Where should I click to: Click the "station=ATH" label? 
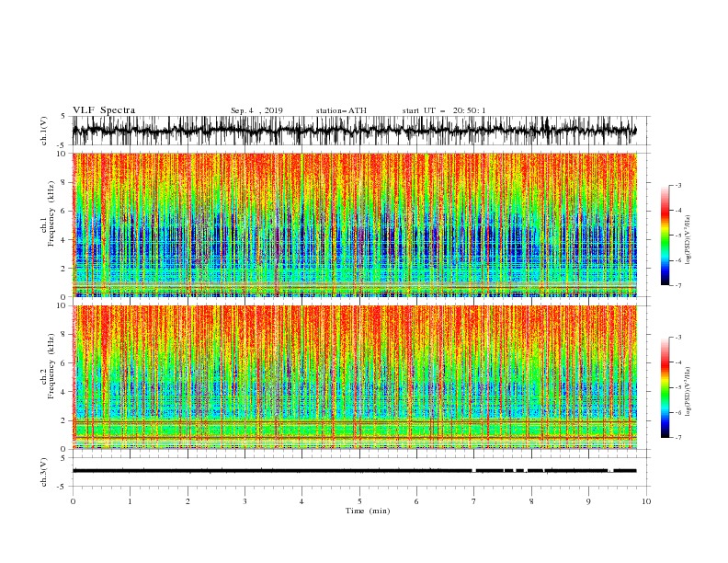coord(341,110)
